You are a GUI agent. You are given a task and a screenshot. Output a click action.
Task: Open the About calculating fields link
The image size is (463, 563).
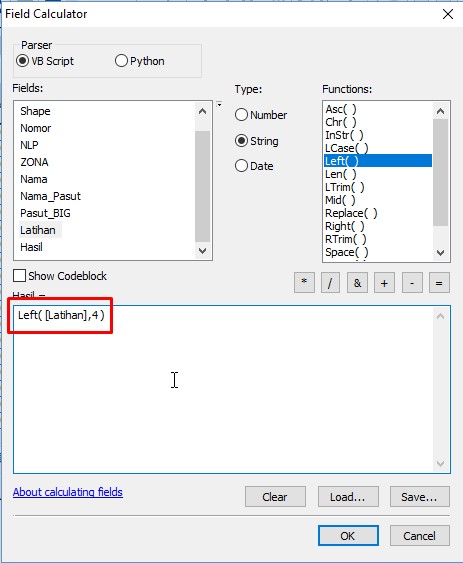(68, 492)
